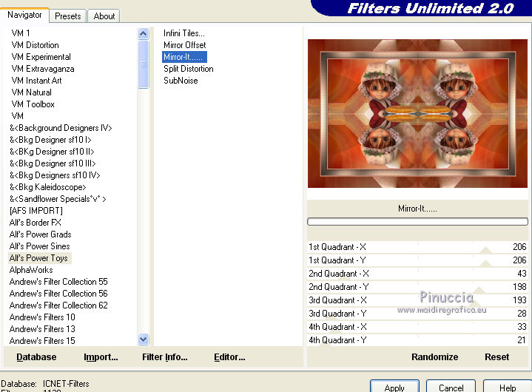Click the category list scroll down arrow
The width and height of the screenshot is (532, 392).
click(144, 339)
